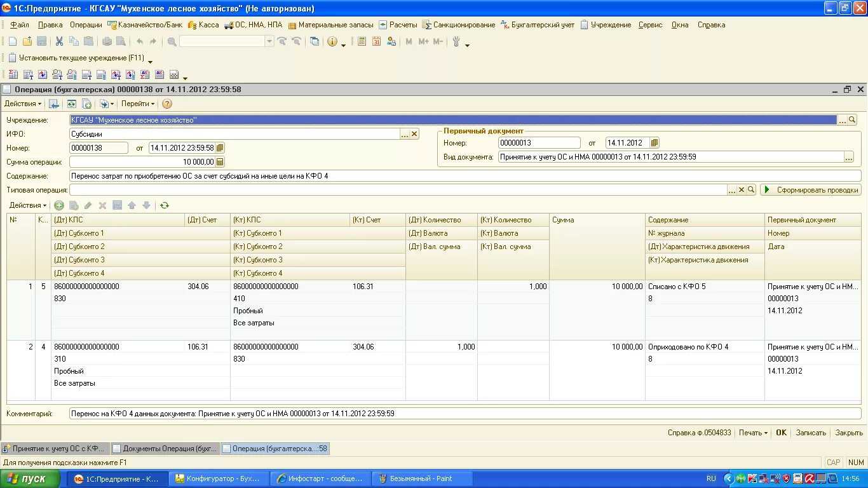The height and width of the screenshot is (488, 868).
Task: Open the Calendar toolbar icon
Action: 377,41
